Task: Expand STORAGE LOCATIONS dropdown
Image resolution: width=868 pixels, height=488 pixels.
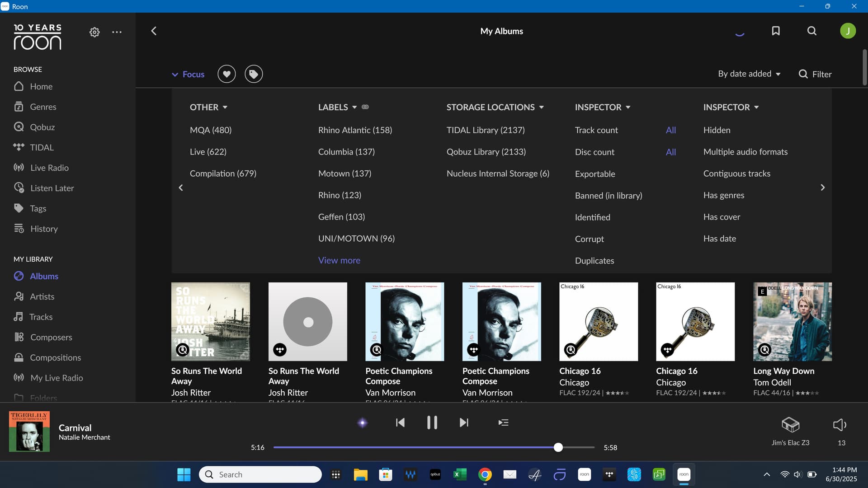Action: (495, 107)
